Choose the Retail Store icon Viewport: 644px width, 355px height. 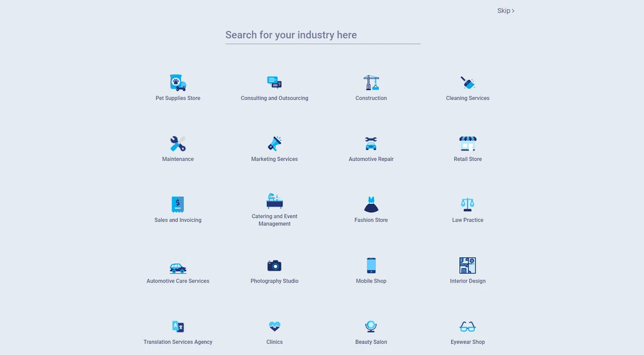pos(468,144)
